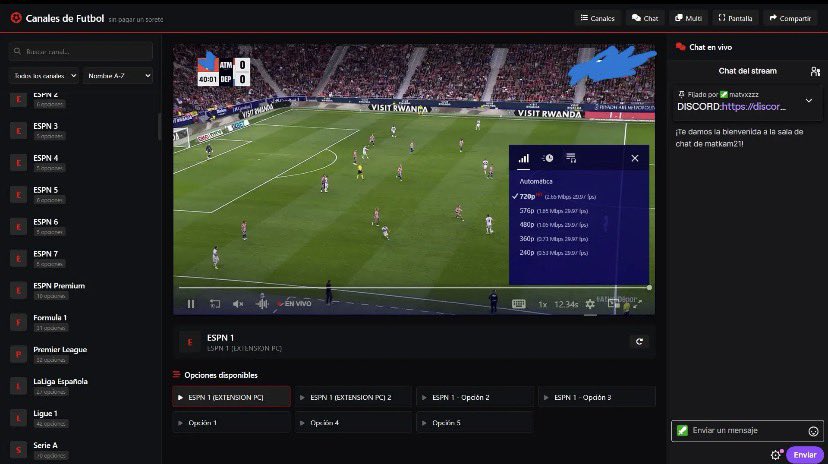The width and height of the screenshot is (828, 464).
Task: Pause the live video stream
Action: coord(191,304)
